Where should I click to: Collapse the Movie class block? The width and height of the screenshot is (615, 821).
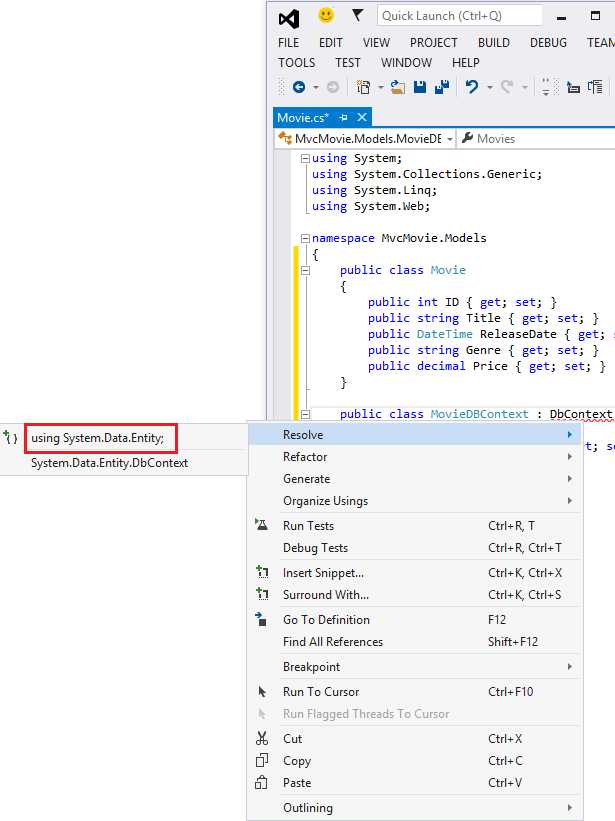(305, 271)
